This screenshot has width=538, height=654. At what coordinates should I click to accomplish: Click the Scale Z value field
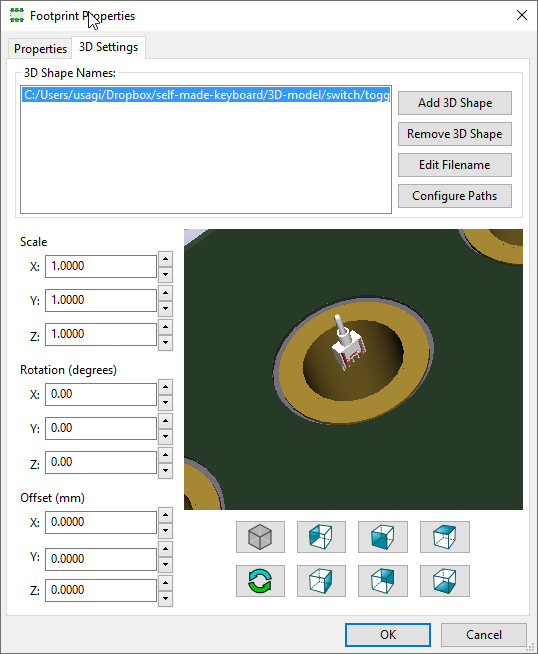(x=101, y=334)
